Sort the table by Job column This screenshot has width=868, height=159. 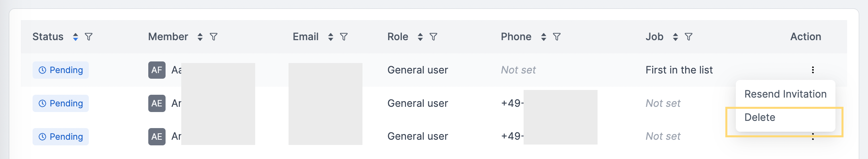tap(675, 37)
